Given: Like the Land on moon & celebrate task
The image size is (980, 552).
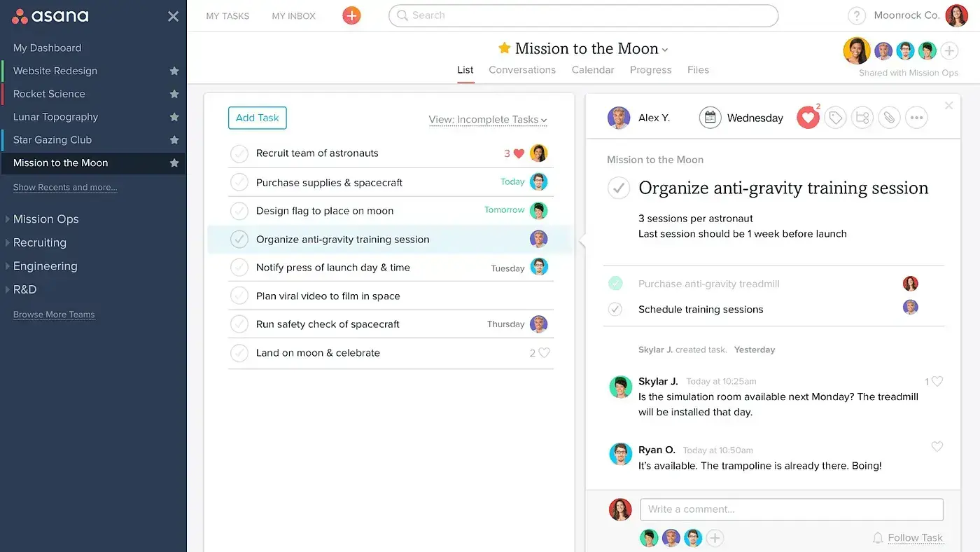Looking at the screenshot, I should (x=544, y=353).
